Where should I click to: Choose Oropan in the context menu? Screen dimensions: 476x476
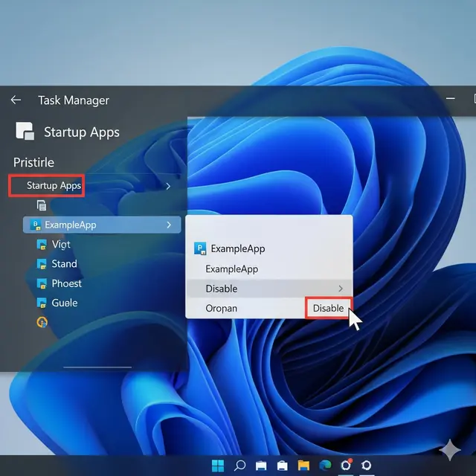(x=222, y=309)
